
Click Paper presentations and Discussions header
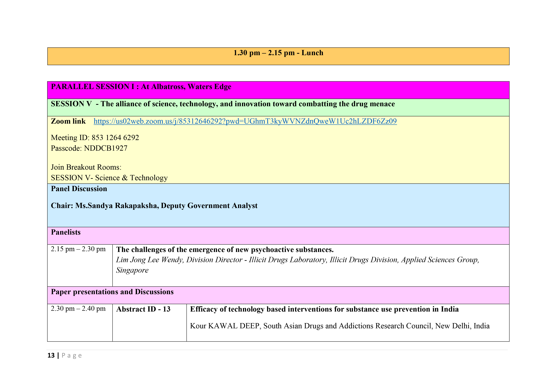[112, 292]
